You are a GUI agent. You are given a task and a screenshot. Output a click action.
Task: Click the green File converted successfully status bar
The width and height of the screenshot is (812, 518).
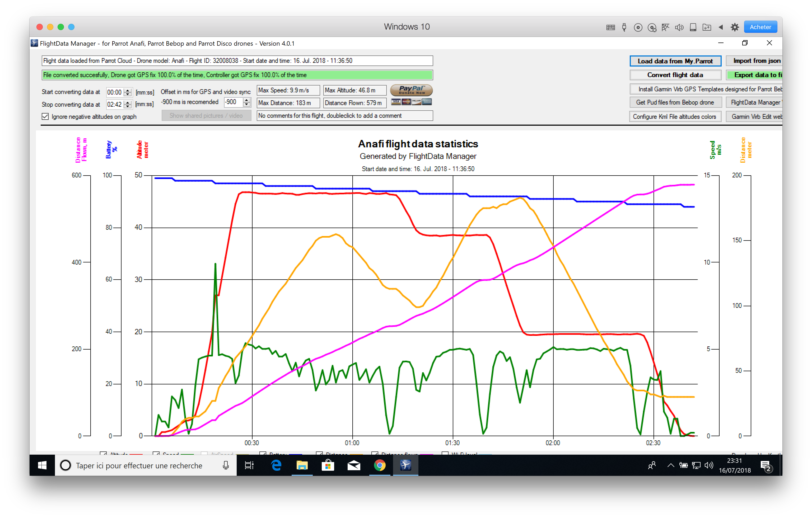(x=237, y=75)
